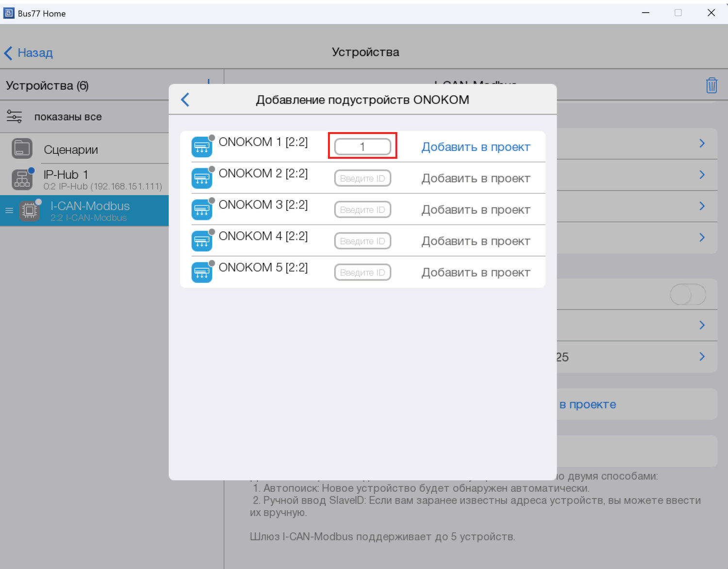The image size is (728, 569).
Task: Open the fourth settings row chevron
Action: 702,237
